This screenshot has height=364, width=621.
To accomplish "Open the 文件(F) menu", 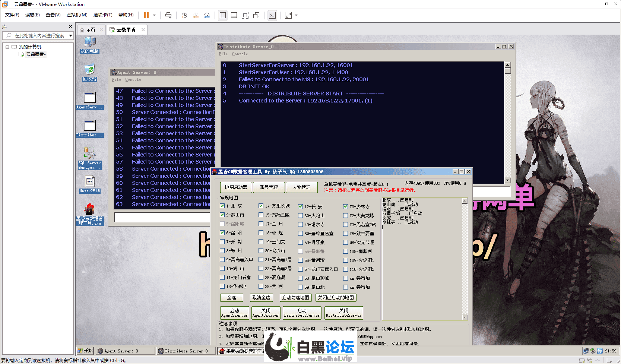I will (12, 15).
